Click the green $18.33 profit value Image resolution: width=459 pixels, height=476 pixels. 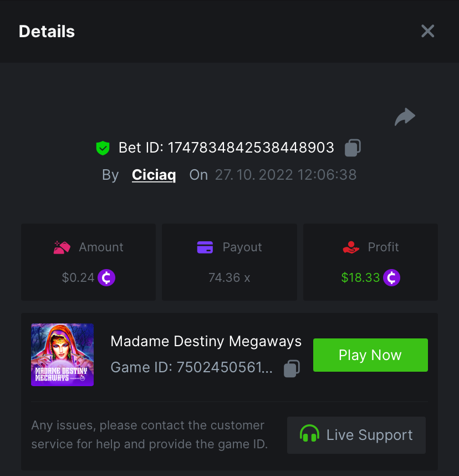[360, 277]
